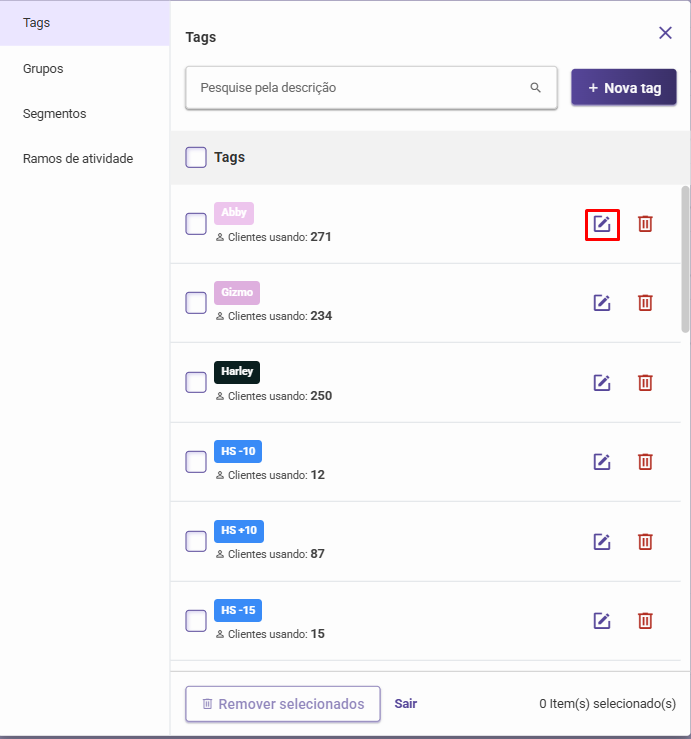This screenshot has height=739, width=691.
Task: Click the search magnifier icon
Action: pyautogui.click(x=535, y=88)
